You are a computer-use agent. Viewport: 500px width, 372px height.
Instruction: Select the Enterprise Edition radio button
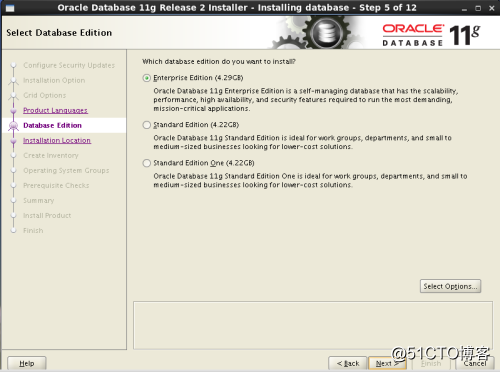point(146,78)
